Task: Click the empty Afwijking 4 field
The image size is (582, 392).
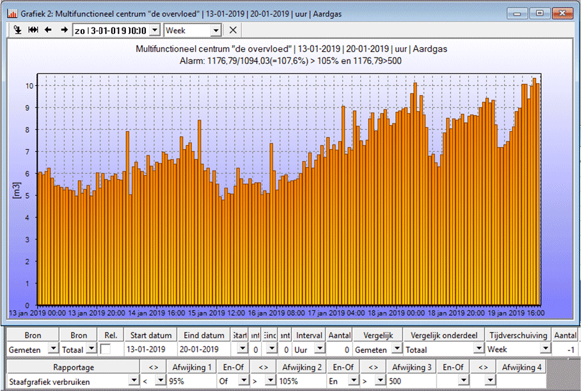Action: click(521, 381)
